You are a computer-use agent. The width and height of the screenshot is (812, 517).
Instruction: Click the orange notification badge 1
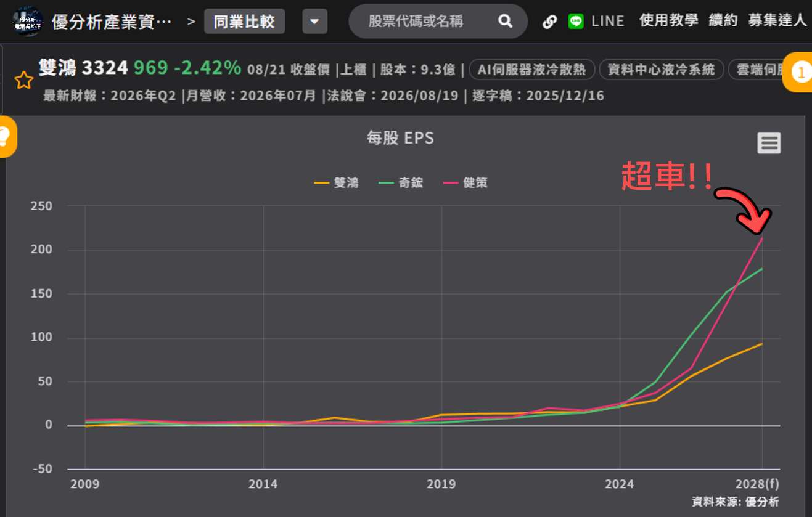(x=797, y=72)
